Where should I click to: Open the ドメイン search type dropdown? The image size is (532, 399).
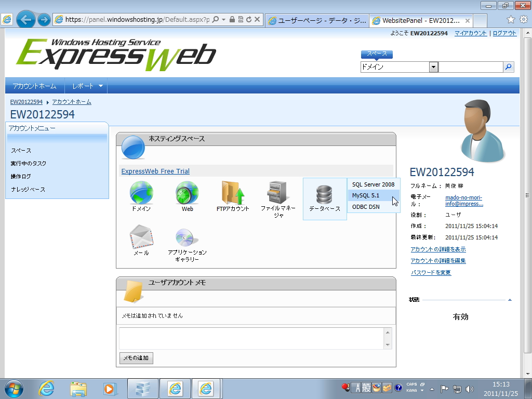tap(433, 67)
